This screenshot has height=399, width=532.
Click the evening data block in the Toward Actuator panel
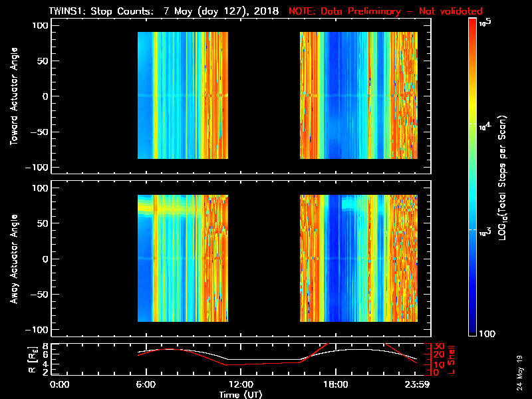(358, 95)
